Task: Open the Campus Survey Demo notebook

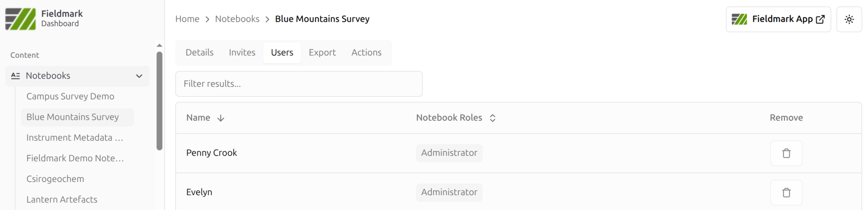Action: 70,97
